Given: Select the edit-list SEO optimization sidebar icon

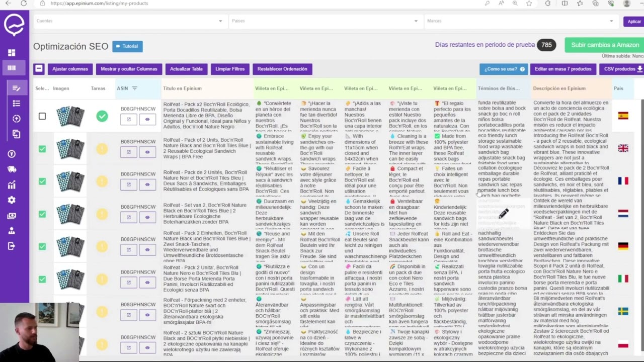Looking at the screenshot, I should [x=16, y=88].
